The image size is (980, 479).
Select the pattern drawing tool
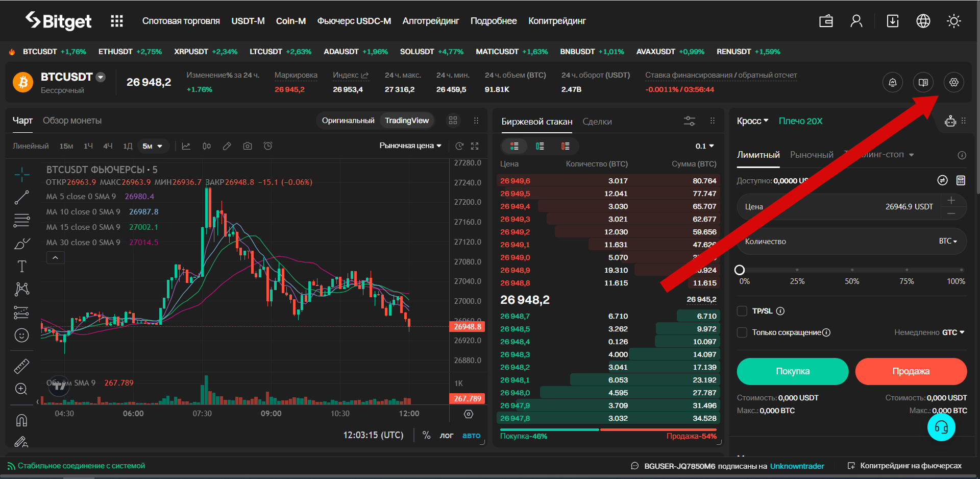pos(21,289)
